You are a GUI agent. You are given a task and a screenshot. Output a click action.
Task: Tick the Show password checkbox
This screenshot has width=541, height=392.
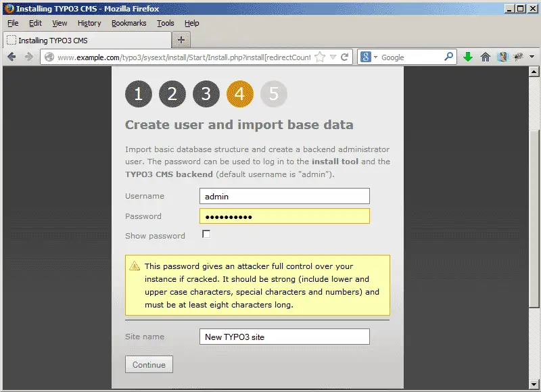(206, 234)
